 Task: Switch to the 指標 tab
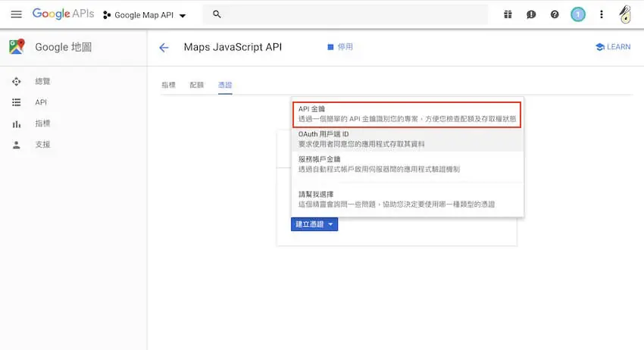[168, 85]
